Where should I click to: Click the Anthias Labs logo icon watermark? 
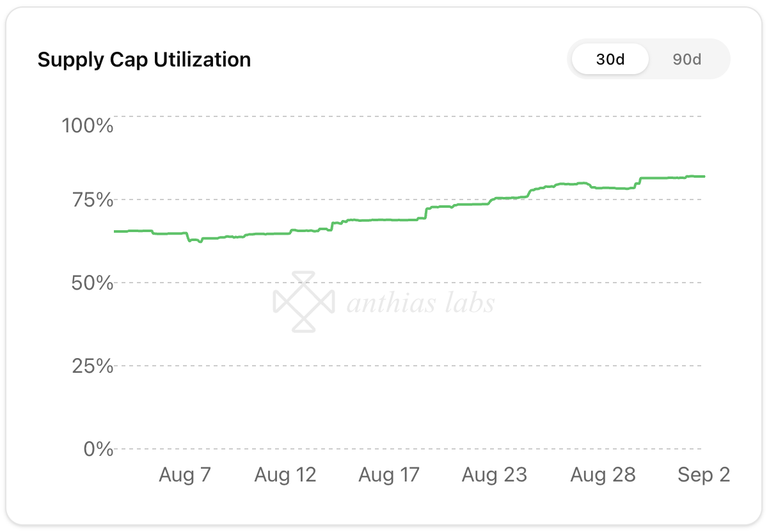(x=303, y=302)
